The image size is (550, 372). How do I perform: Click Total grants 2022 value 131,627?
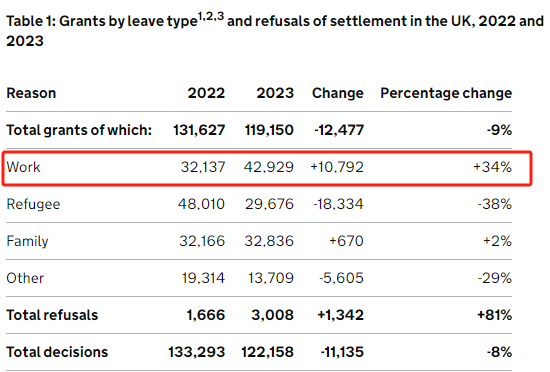(199, 130)
